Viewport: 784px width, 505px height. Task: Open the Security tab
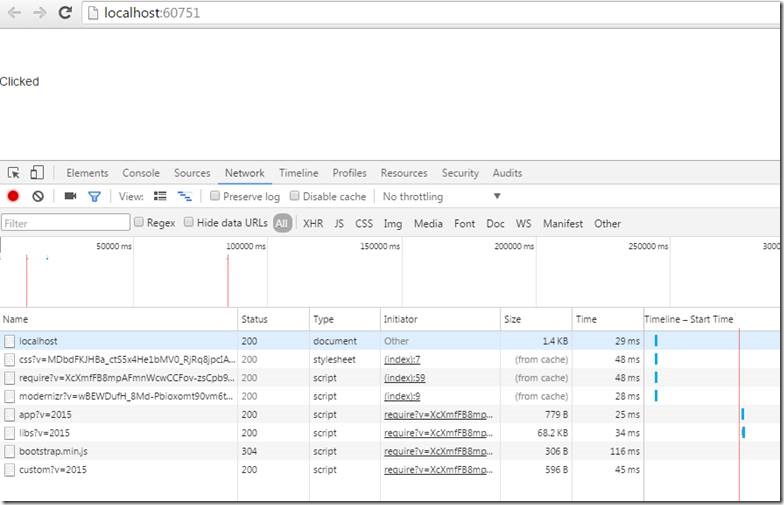pyautogui.click(x=460, y=173)
